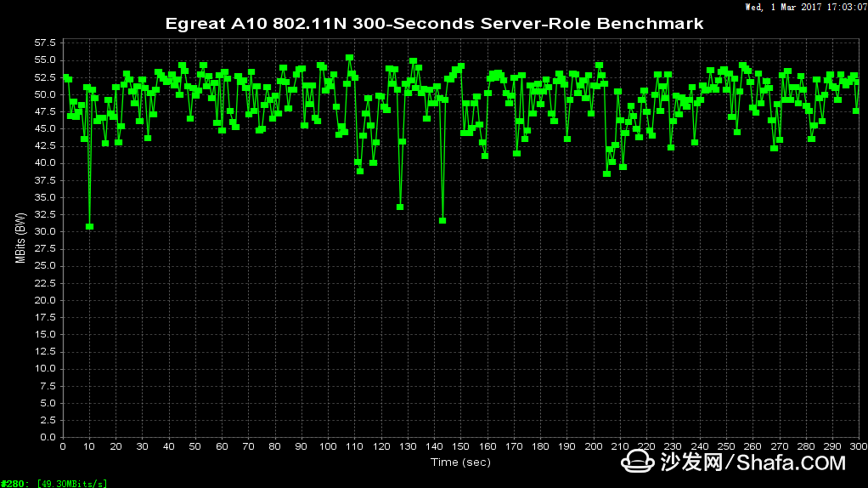868x488 pixels.
Task: Click the x-axis tick label 70
Action: point(249,446)
